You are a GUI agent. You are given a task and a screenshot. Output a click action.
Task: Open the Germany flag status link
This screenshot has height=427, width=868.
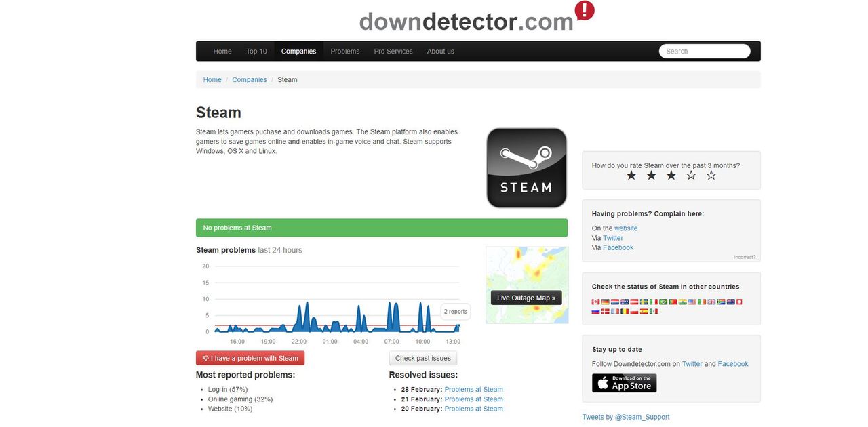coord(606,302)
